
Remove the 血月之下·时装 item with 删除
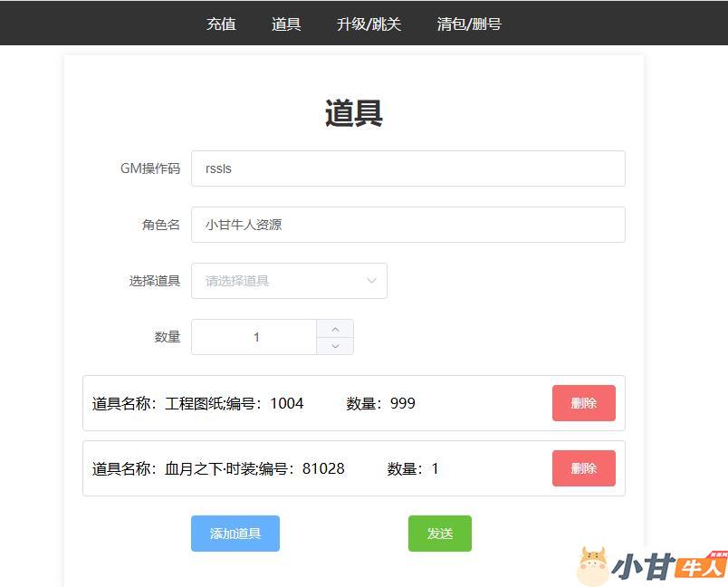[583, 468]
